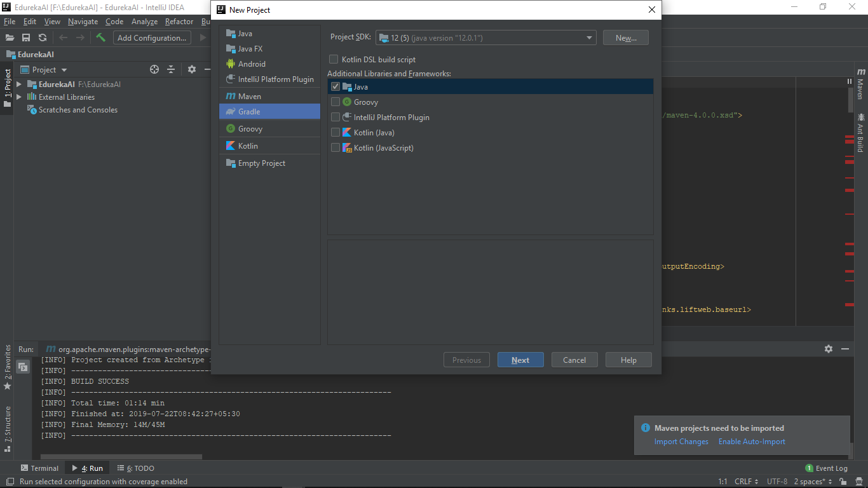Check IntelliJ Platform Plugin framework checkbox
Screen dimensions: 868x488
[336, 118]
